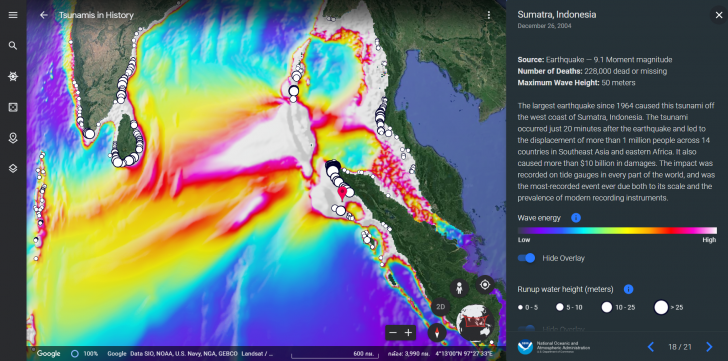
Task: Click the 'High' label under gradient
Action: [x=709, y=240]
